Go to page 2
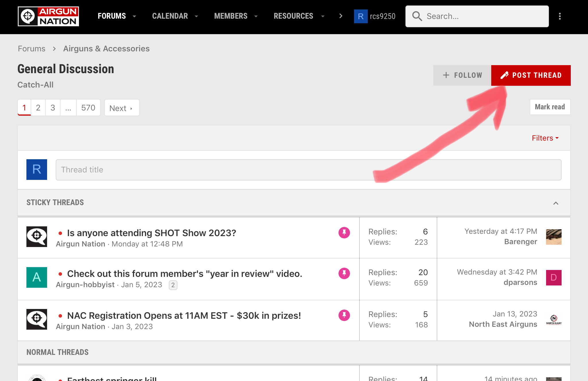This screenshot has width=588, height=381. tap(38, 108)
